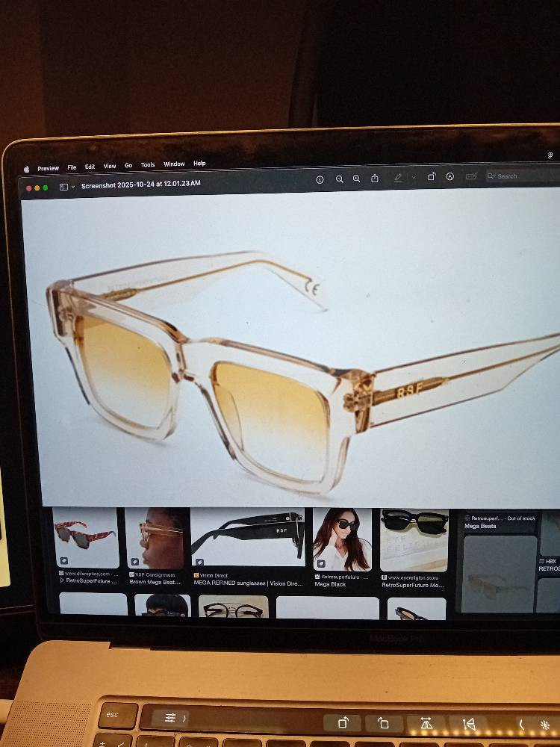Show the Markup toolbar

(x=450, y=176)
